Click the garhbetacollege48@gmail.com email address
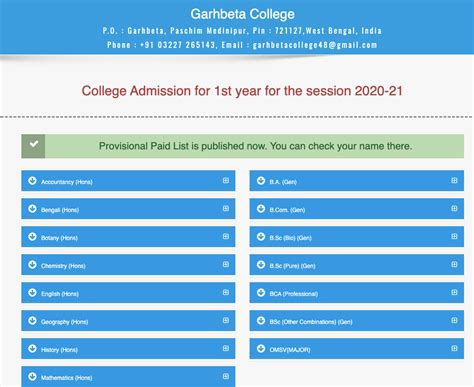474x387 pixels. point(315,45)
